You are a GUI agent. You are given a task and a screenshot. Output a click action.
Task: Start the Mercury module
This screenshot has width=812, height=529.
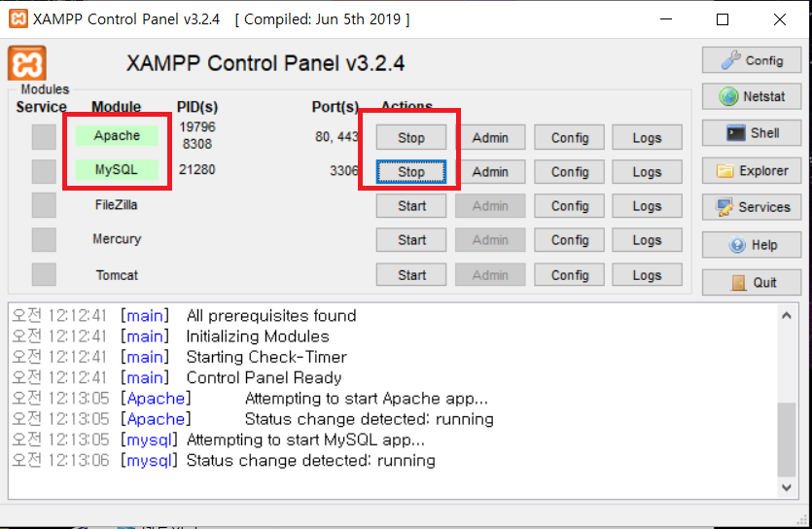point(411,240)
